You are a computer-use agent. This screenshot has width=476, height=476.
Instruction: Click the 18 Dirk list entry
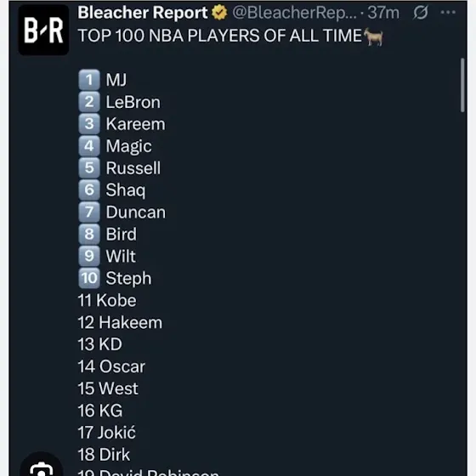[104, 455]
